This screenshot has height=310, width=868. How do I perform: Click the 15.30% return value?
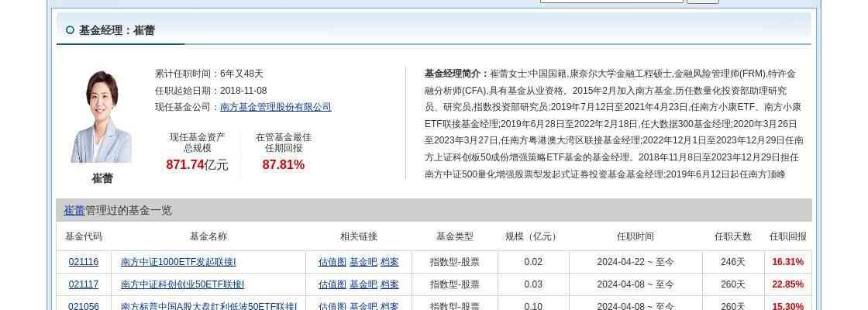click(787, 306)
